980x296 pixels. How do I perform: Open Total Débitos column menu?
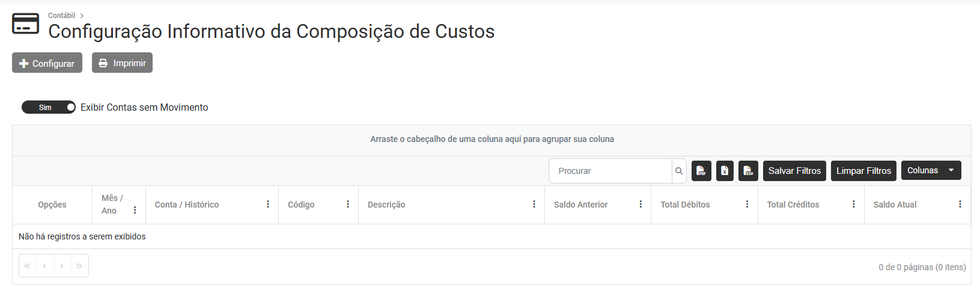(747, 205)
